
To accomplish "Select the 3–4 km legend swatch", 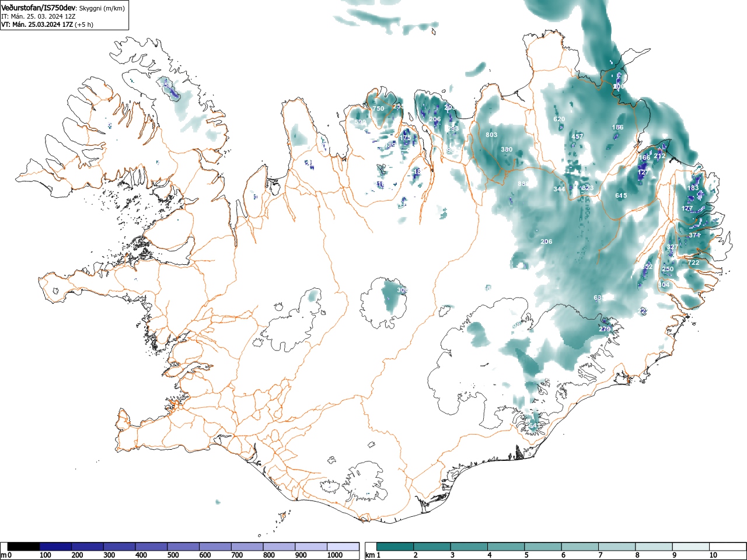I will pos(470,547).
